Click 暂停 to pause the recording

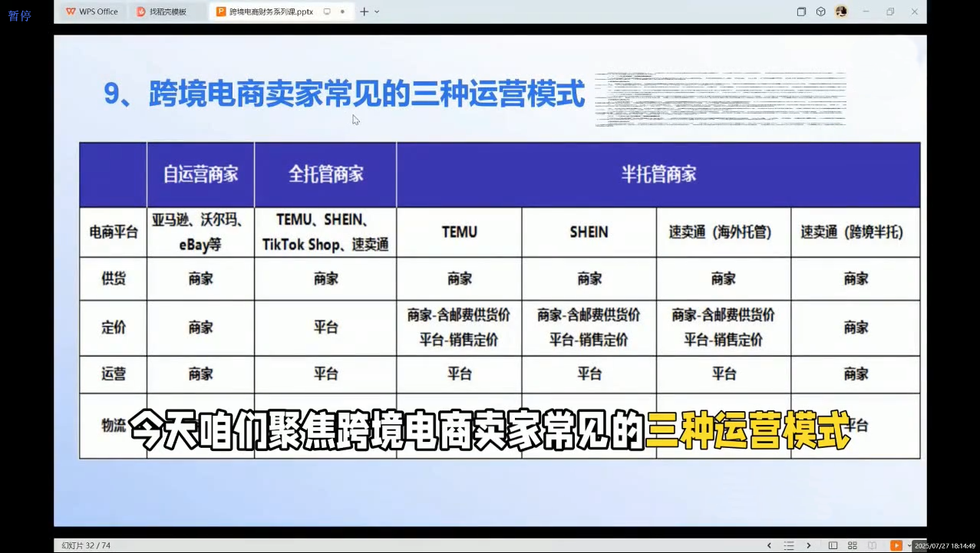(x=20, y=15)
